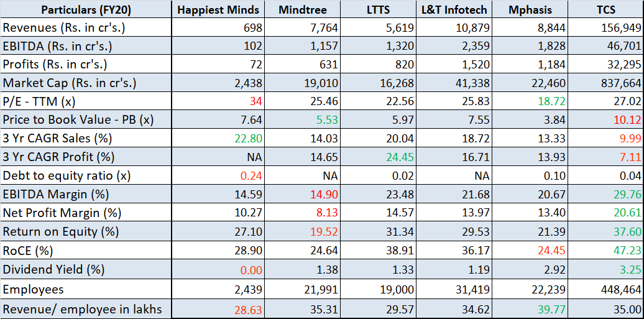Select Happiest Minds red P/E value 34
The height and width of the screenshot is (319, 644).
[x=256, y=101]
